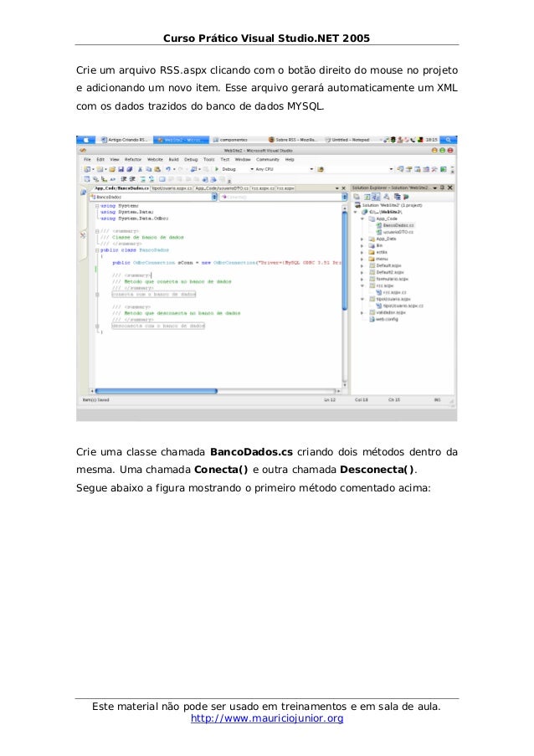
Task: Click the Apple menu icon at top-left
Action: point(85,140)
